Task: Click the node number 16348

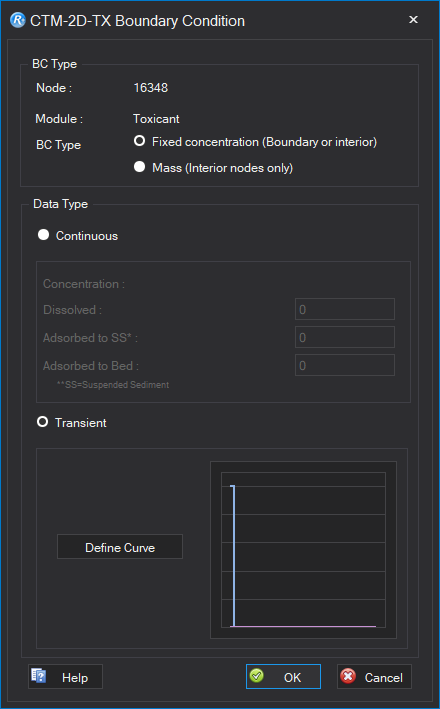Action: (151, 87)
